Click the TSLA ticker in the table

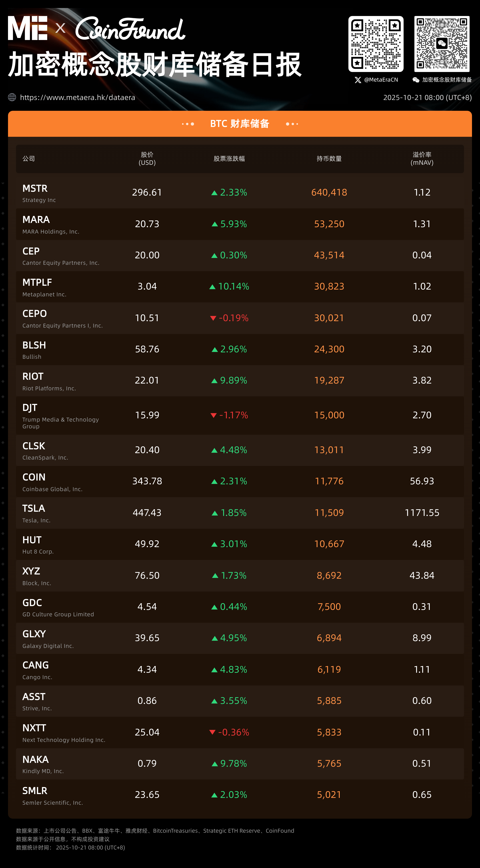pyautogui.click(x=34, y=508)
